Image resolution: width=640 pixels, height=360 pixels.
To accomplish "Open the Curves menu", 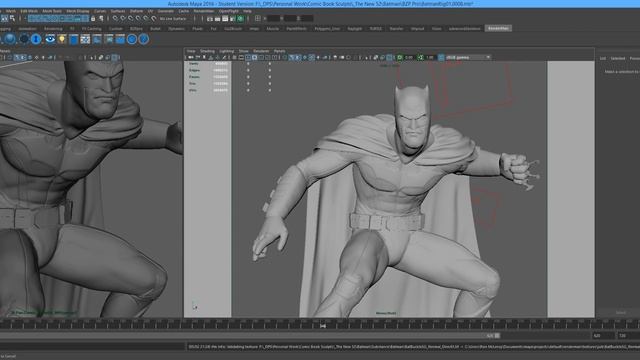I will (x=100, y=11).
